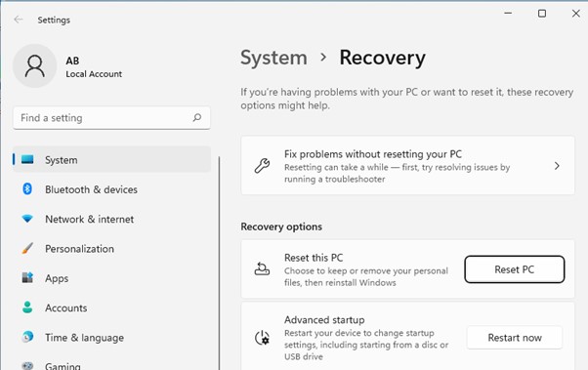Screen dimensions: 588x370
Task: Close the Settings window
Action: (x=576, y=13)
